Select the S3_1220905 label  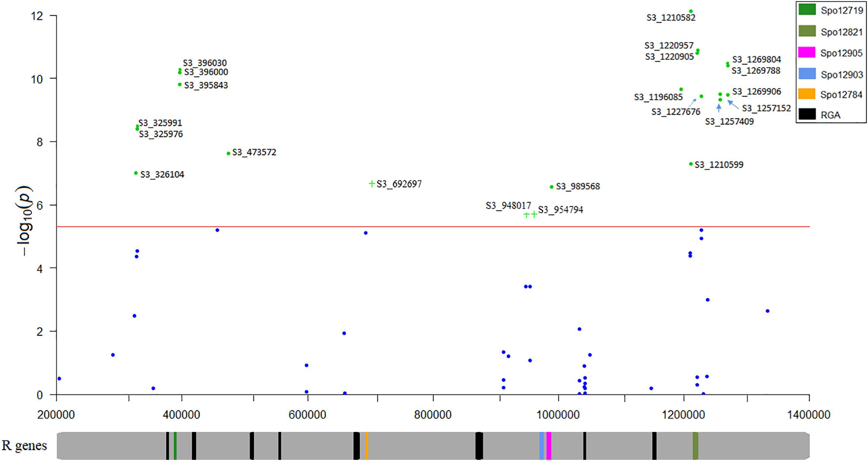point(669,57)
